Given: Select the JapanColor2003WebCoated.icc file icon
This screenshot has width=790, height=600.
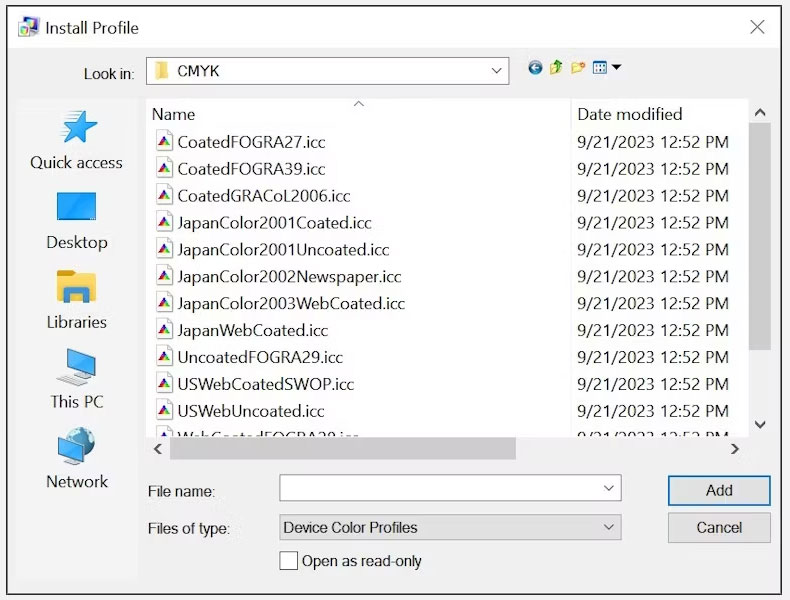Looking at the screenshot, I should tap(164, 303).
